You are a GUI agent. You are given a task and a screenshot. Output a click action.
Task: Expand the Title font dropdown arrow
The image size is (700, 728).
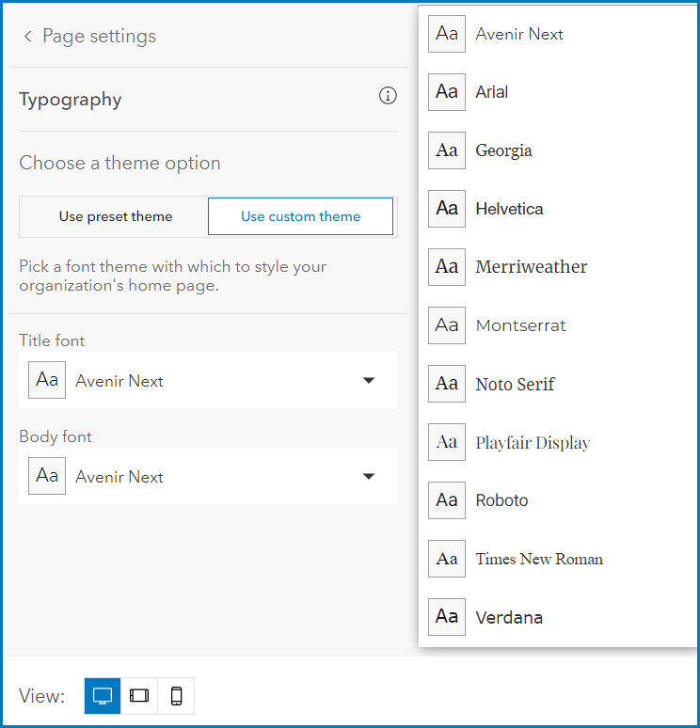click(369, 381)
